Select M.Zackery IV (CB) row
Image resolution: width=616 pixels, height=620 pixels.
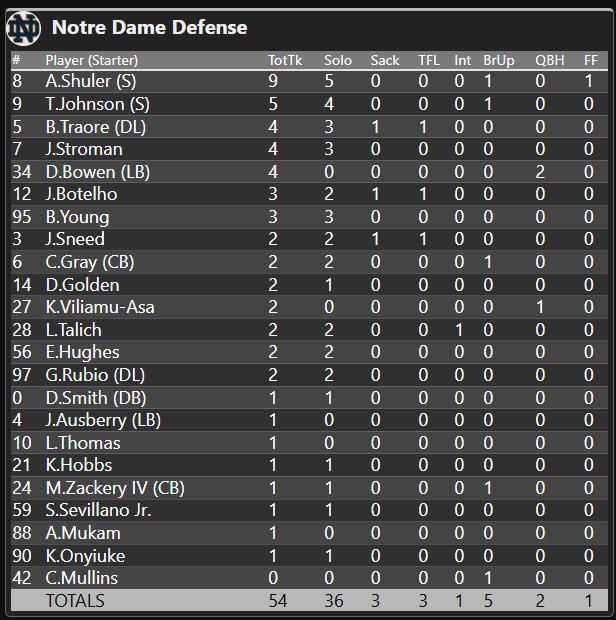click(115, 488)
